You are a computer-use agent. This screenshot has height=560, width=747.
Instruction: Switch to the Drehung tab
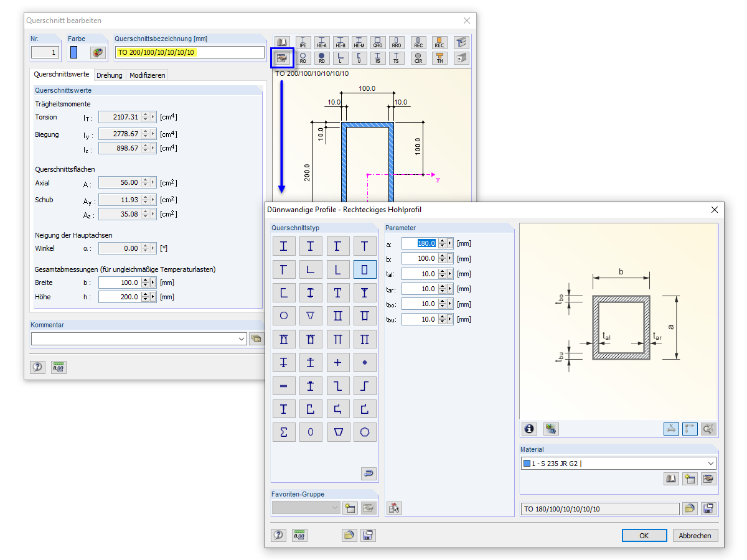(109, 75)
